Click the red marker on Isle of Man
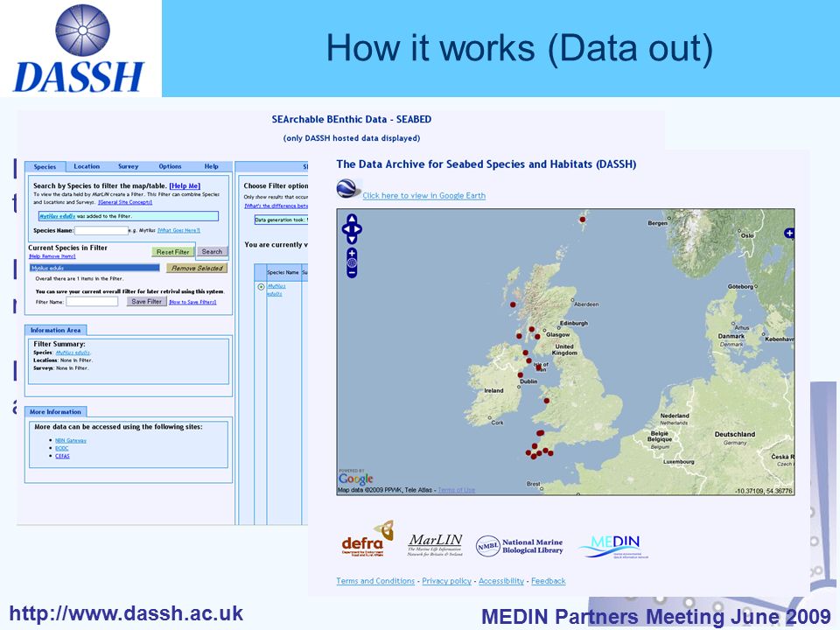This screenshot has height=630, width=840. pos(538,367)
